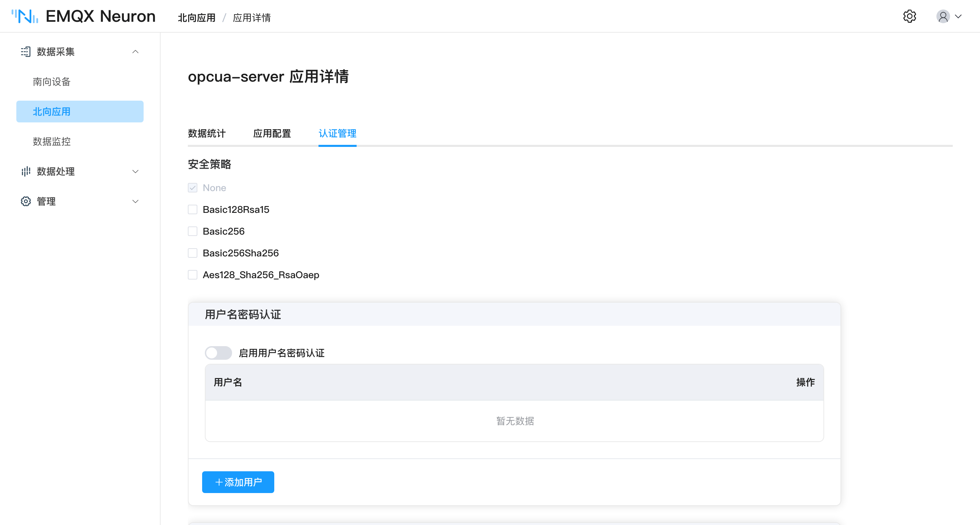Select the 认证管理 tab
980x525 pixels.
coord(338,133)
